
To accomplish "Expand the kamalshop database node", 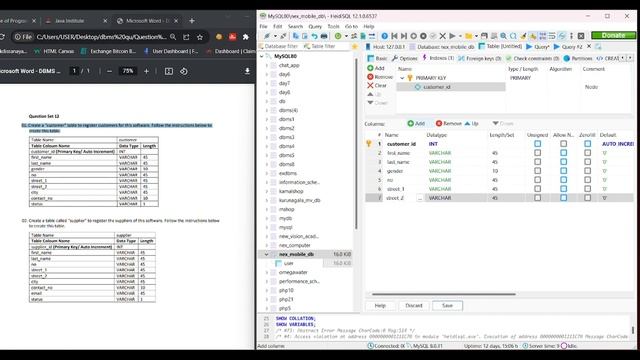I will [267, 191].
